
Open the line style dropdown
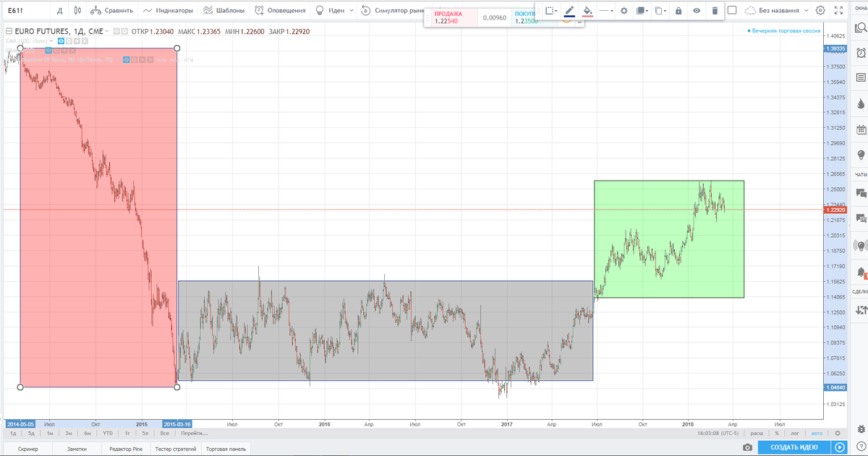[605, 11]
